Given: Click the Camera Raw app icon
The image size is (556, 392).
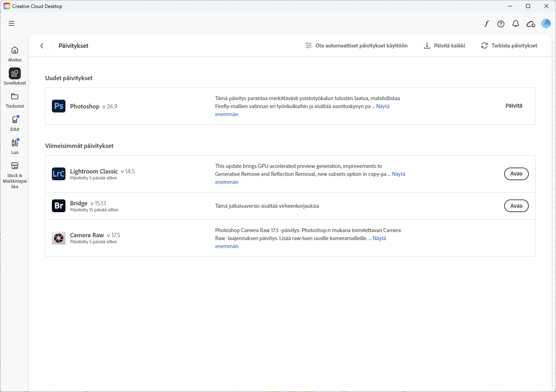Looking at the screenshot, I should tap(59, 238).
